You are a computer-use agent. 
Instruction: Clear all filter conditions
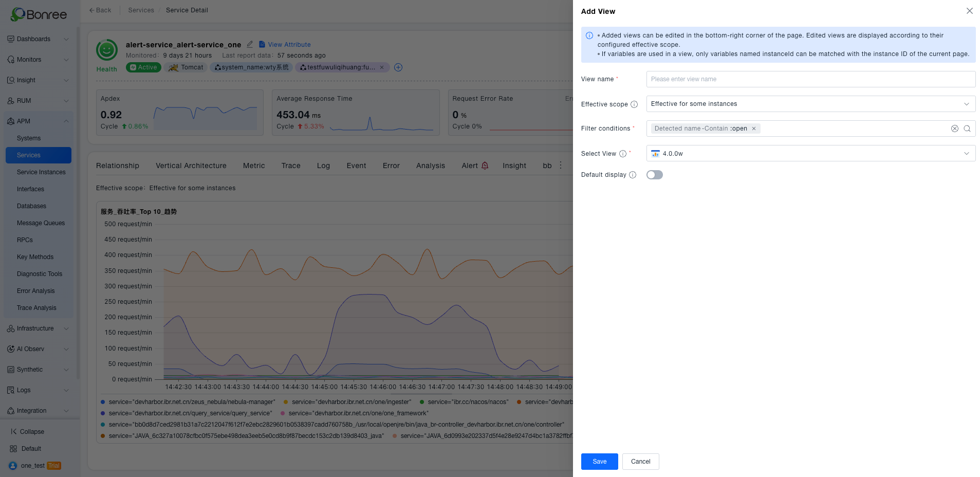tap(955, 129)
